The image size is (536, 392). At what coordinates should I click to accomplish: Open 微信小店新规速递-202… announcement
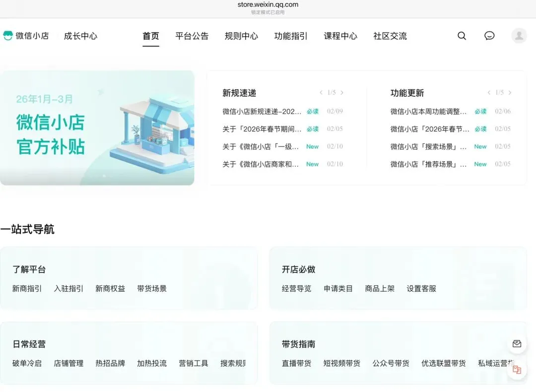click(x=262, y=112)
